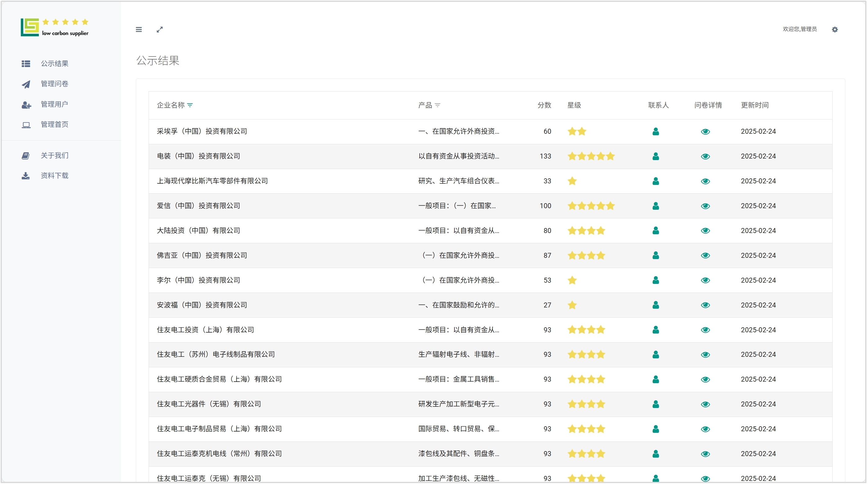The width and height of the screenshot is (868, 484).
Task: Open contact icon for 爱信（中国）投资有限公司
Action: click(x=655, y=206)
